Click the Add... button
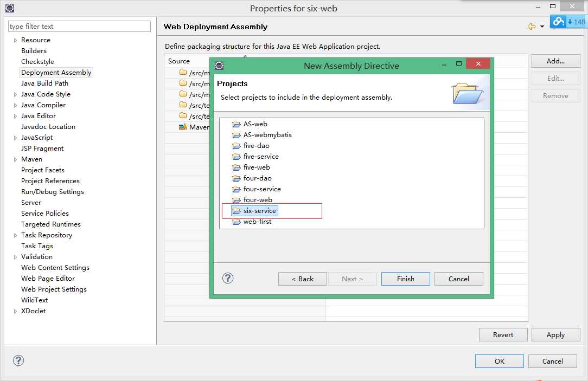This screenshot has height=381, width=588. point(556,61)
